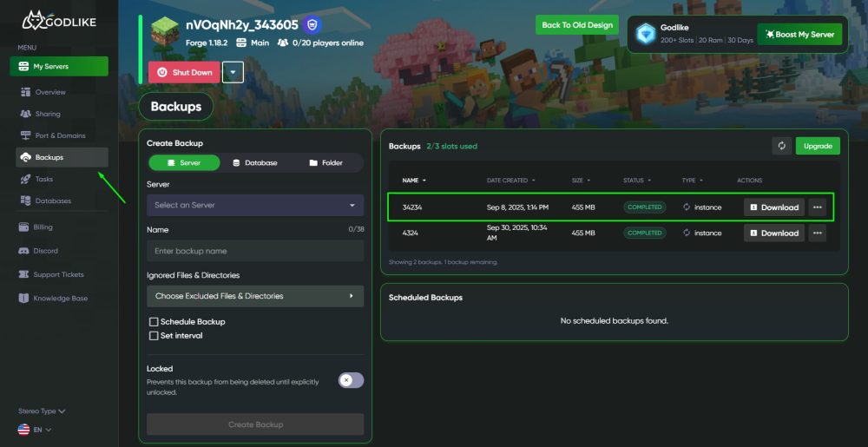
Task: Open more actions for backup 4324
Action: pos(817,233)
